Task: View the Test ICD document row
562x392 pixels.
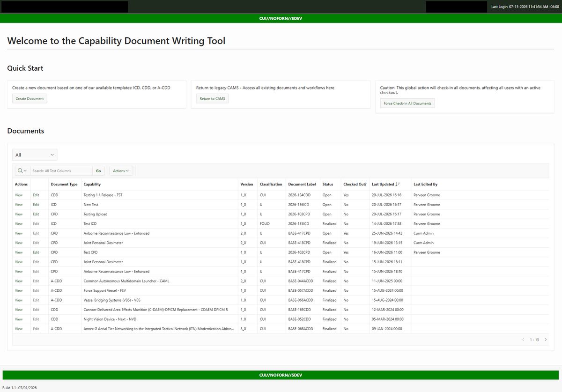Action: (x=19, y=224)
